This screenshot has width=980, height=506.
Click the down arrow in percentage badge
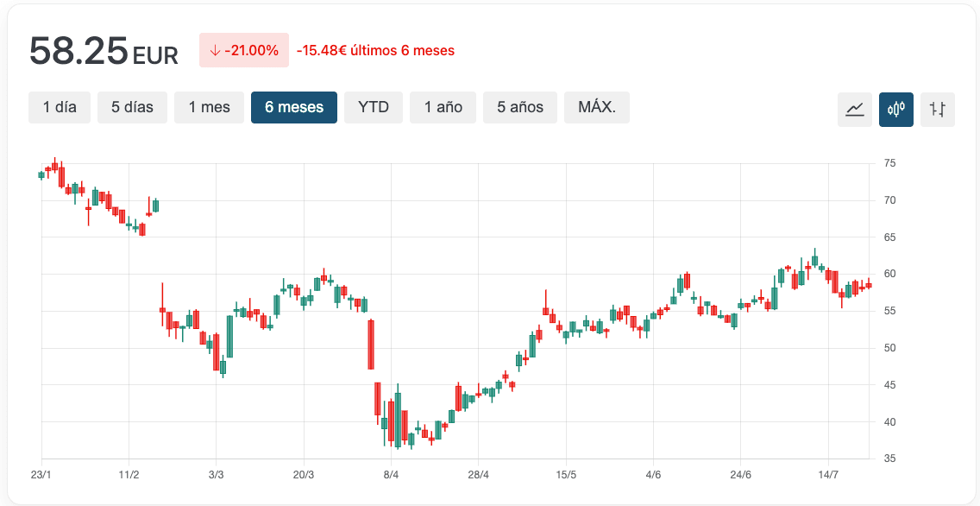(x=215, y=51)
